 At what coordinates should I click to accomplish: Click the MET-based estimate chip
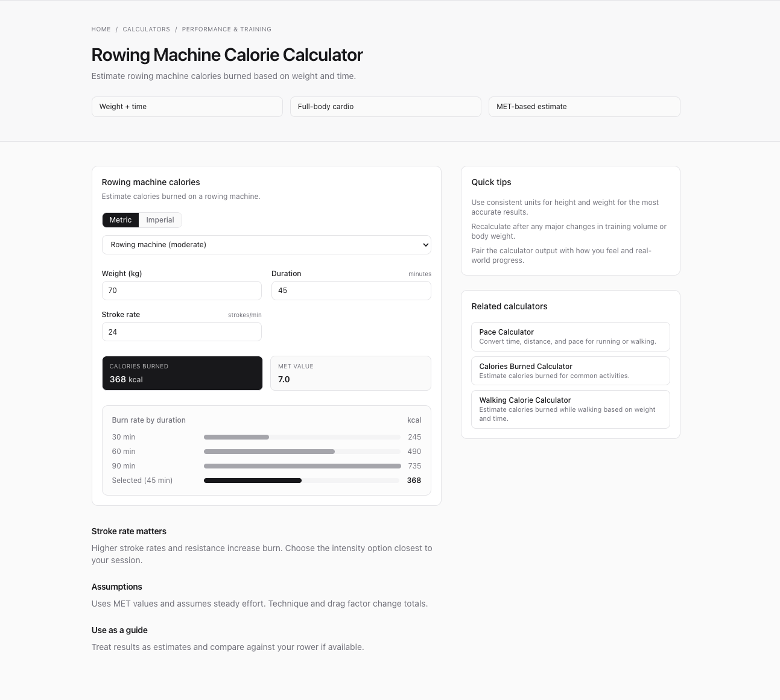pyautogui.click(x=584, y=107)
